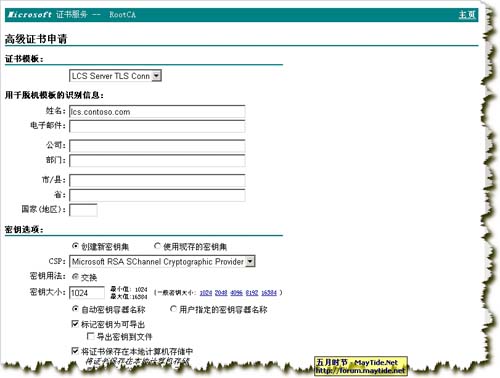
Task: Enable the 导出密钥到文件 checkbox
Action: point(90,336)
